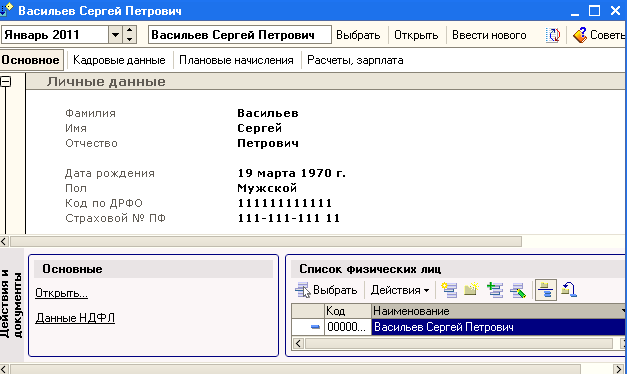Click the employee name field in the toolbar
The width and height of the screenshot is (627, 374).
pyautogui.click(x=240, y=35)
